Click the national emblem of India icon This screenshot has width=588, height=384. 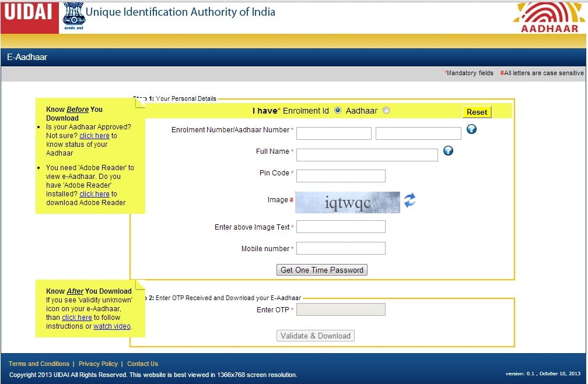(73, 15)
